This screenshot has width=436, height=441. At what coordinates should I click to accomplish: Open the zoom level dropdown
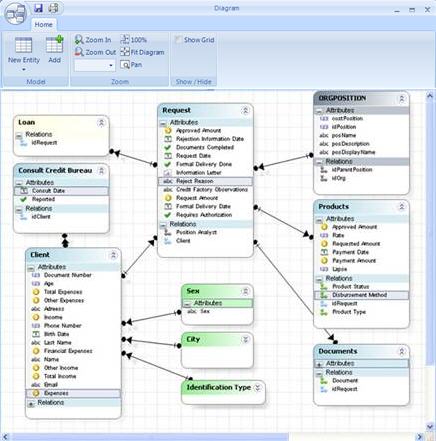pyautogui.click(x=95, y=65)
